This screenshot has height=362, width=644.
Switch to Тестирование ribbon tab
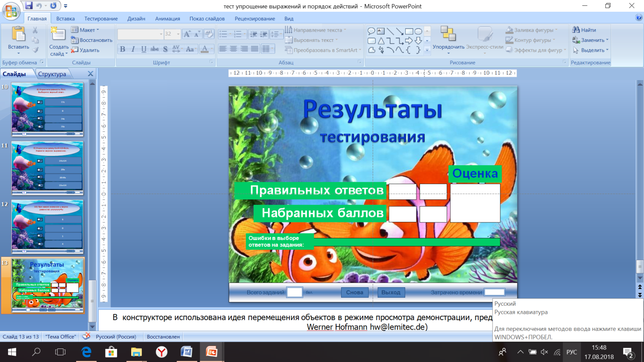point(101,18)
